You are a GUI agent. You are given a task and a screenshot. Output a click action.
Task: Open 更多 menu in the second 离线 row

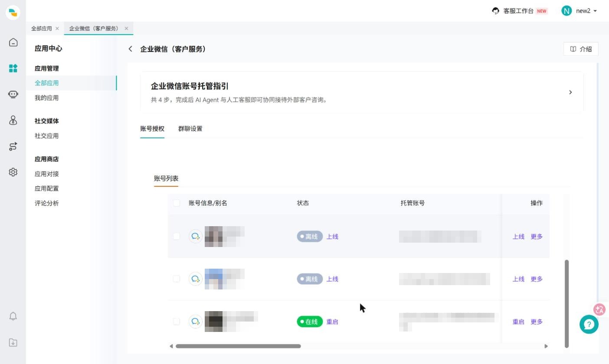(x=537, y=279)
